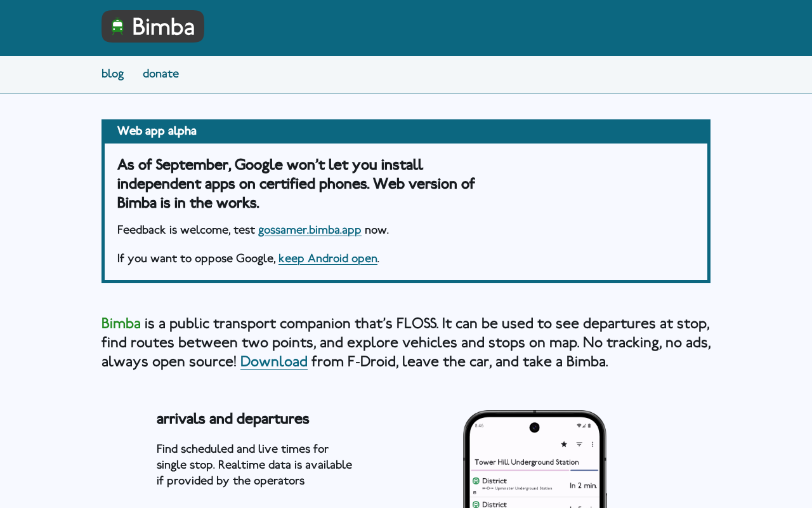
Task: Click the battery status icon in phone screenshot
Action: click(591, 425)
